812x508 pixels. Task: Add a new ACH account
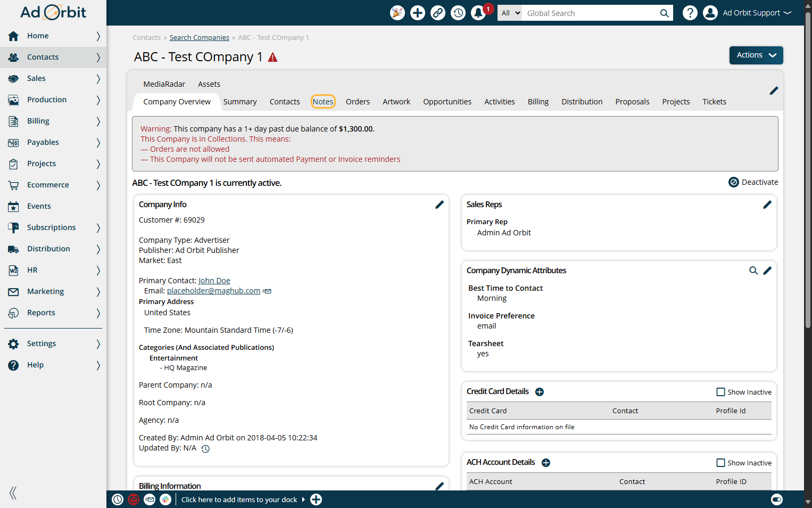[546, 463]
